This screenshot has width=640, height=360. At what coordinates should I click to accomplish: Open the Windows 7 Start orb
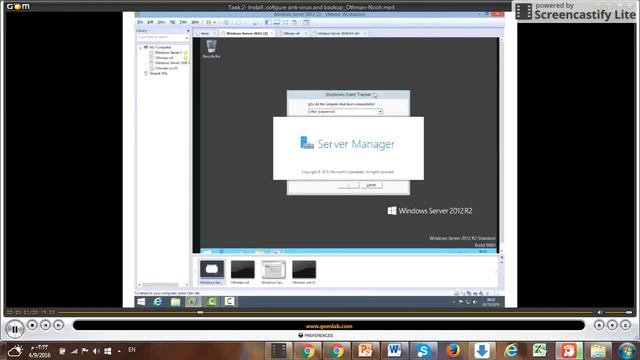tap(627, 351)
